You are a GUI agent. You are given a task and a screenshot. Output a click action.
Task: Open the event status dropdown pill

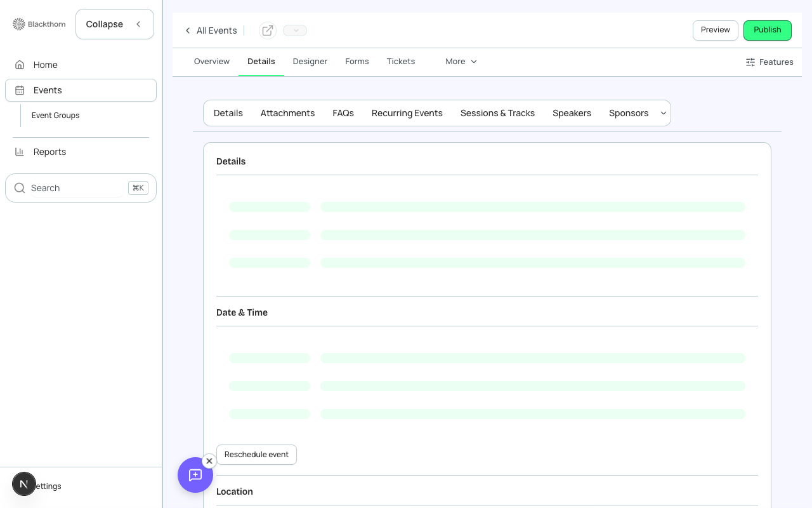[295, 30]
